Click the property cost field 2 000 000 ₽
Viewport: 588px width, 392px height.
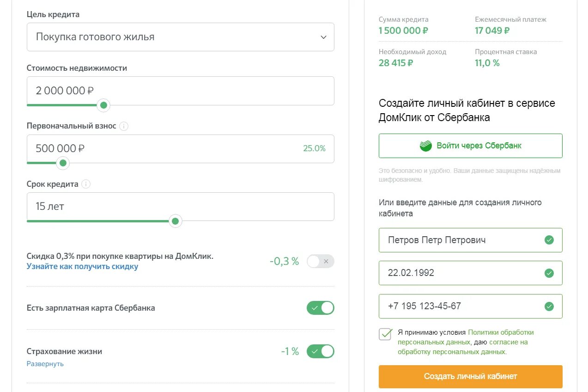(180, 91)
